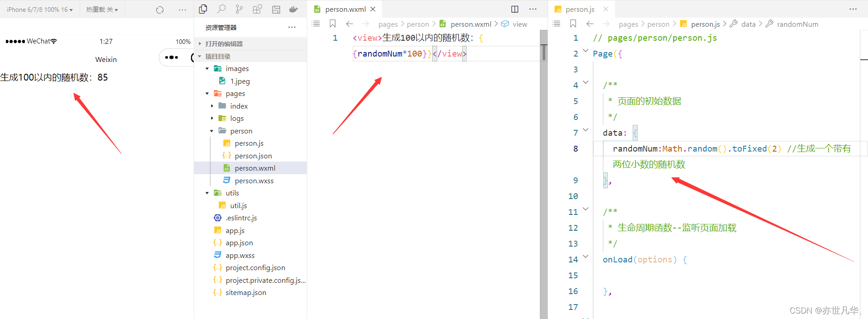Fold the onLoad function at line 14
Viewport: 868px width, 319px height.
[x=586, y=256]
